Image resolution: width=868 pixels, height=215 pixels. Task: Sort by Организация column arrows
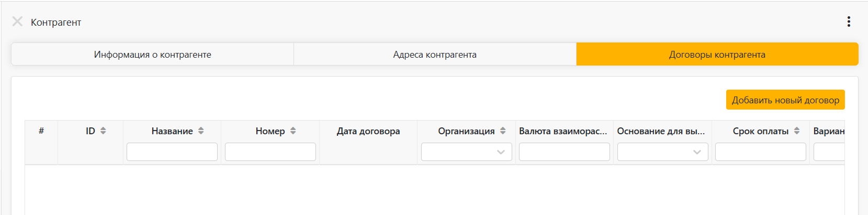click(x=503, y=131)
